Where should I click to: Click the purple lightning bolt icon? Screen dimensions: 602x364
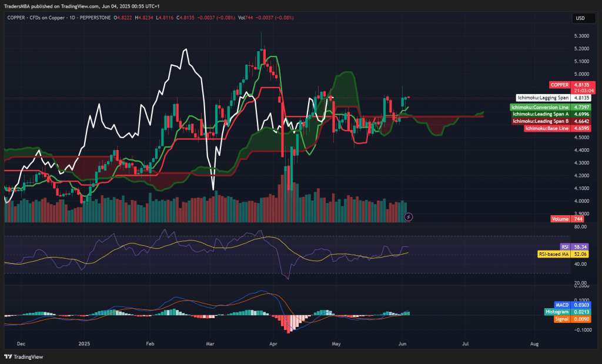[x=409, y=217]
